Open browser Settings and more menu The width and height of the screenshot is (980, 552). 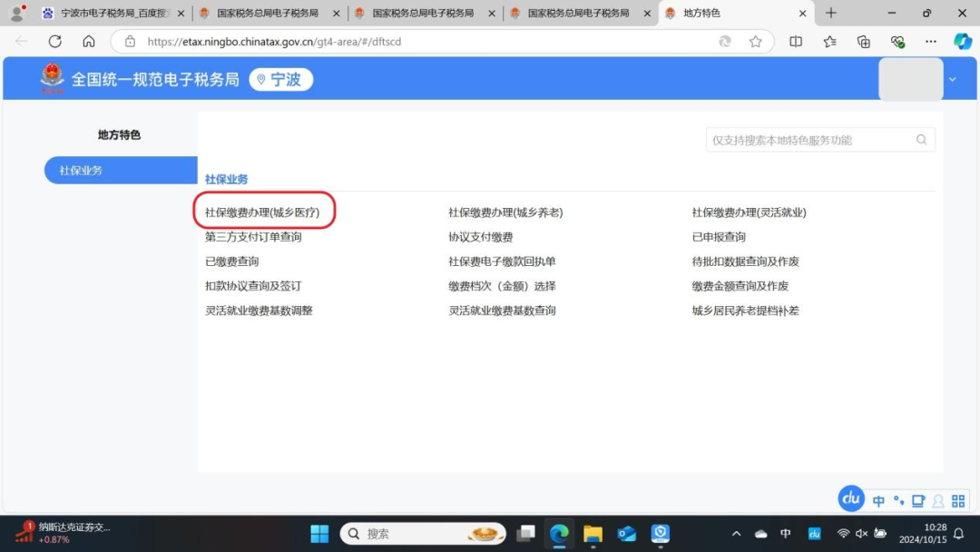coord(930,42)
